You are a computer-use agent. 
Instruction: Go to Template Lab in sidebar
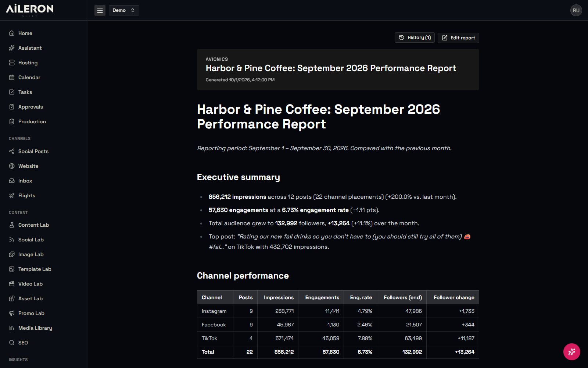point(35,269)
